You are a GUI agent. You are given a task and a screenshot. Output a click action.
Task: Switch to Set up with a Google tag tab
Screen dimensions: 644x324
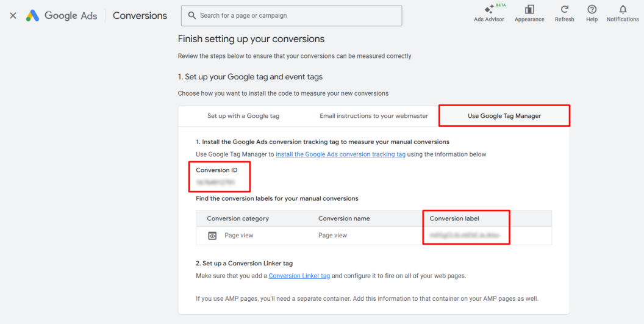coord(243,116)
